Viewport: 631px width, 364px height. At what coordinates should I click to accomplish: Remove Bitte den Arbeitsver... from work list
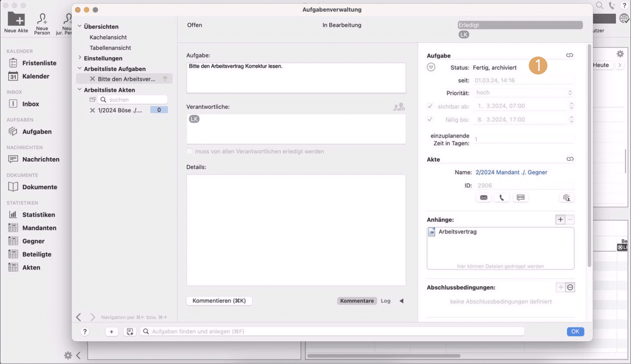(x=92, y=79)
